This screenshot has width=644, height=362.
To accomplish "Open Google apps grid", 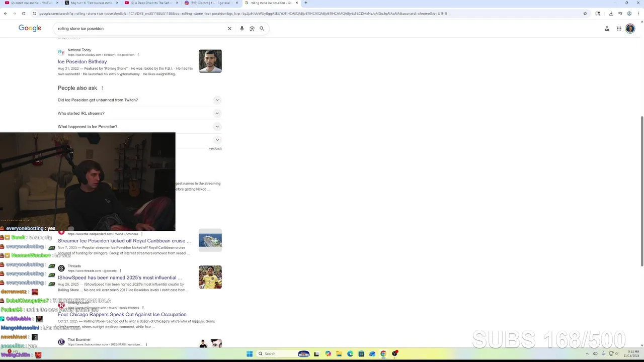I will pos(619,29).
